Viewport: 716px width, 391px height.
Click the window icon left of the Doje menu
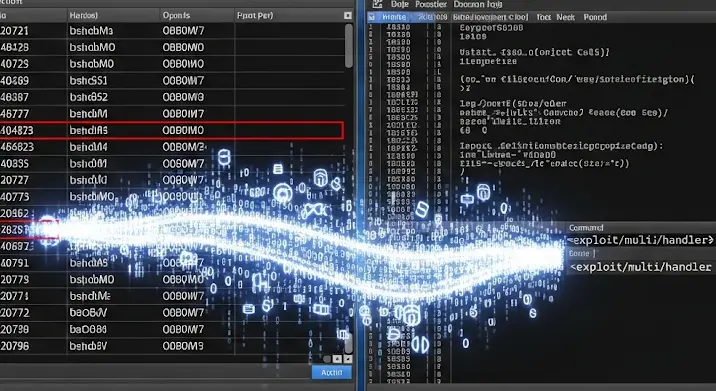pos(377,4)
